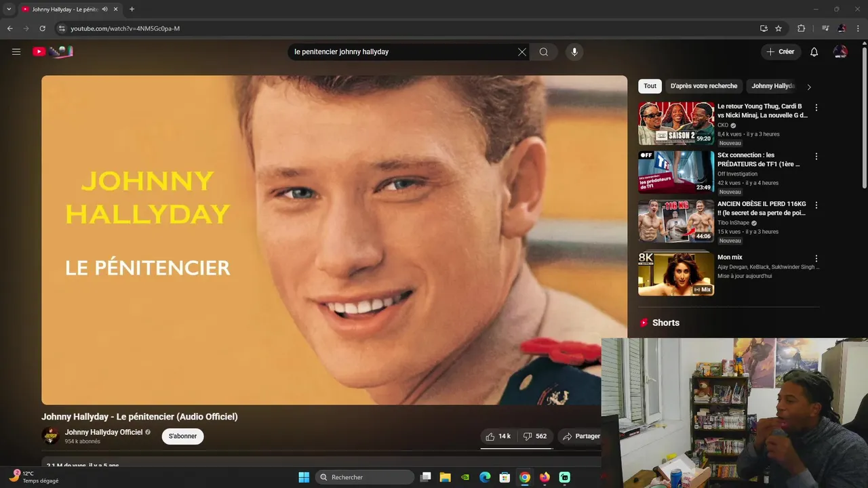Open Windows Start menu
868x488 pixels.
tap(304, 477)
